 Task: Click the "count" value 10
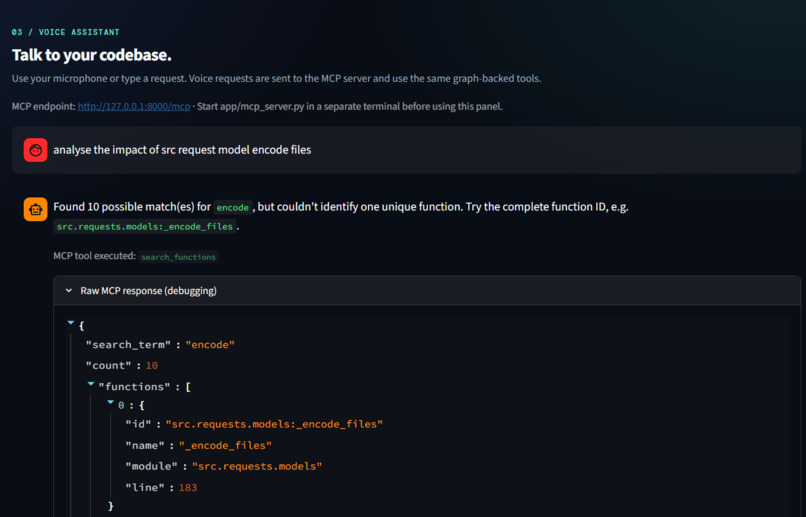pyautogui.click(x=152, y=365)
